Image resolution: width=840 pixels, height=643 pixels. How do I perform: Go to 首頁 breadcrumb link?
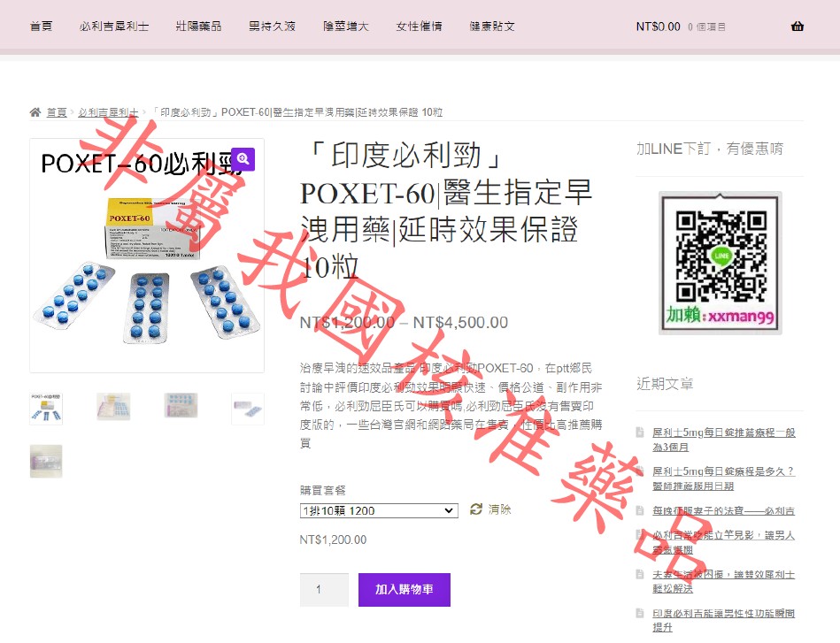coord(57,112)
